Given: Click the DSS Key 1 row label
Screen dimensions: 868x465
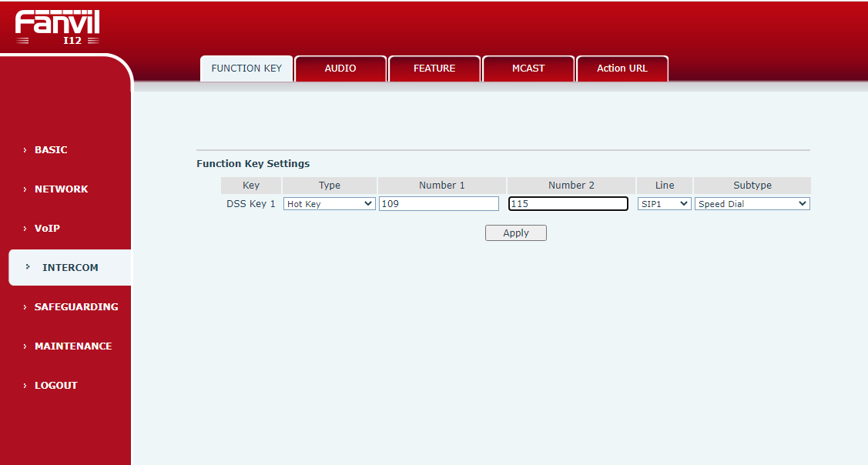Looking at the screenshot, I should point(250,204).
